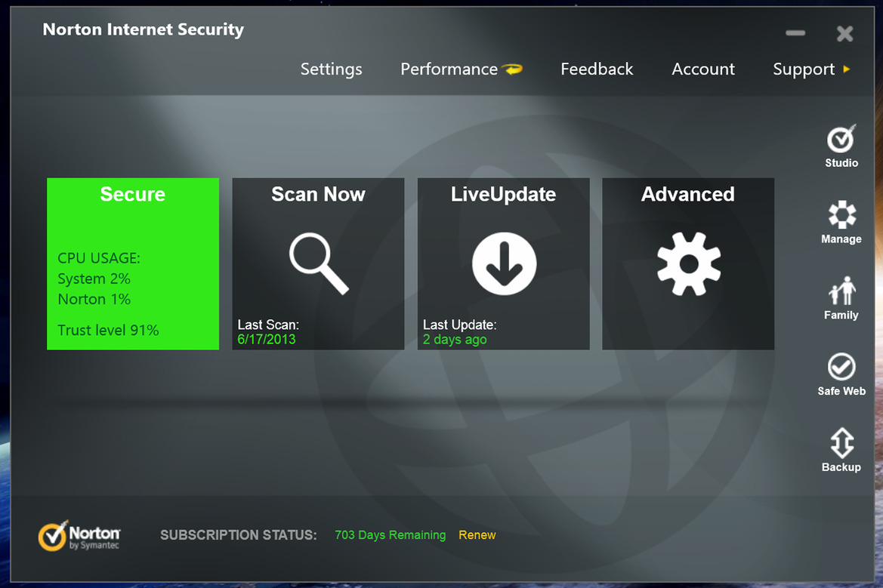
Task: Click the System 2% CPU text
Action: [x=94, y=279]
